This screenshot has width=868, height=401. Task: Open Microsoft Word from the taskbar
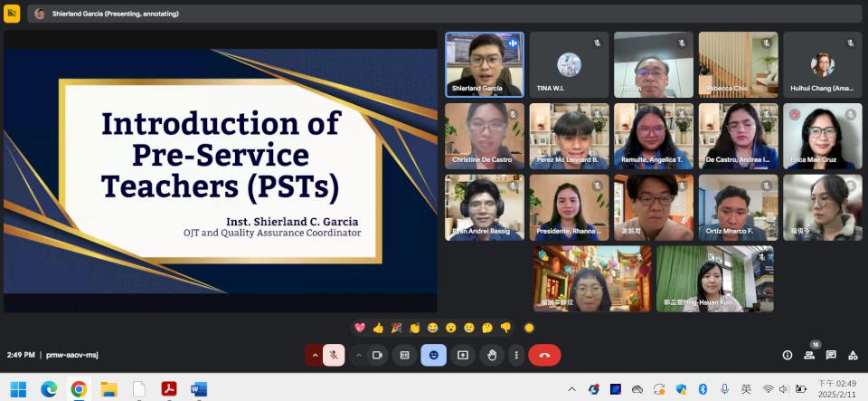198,389
